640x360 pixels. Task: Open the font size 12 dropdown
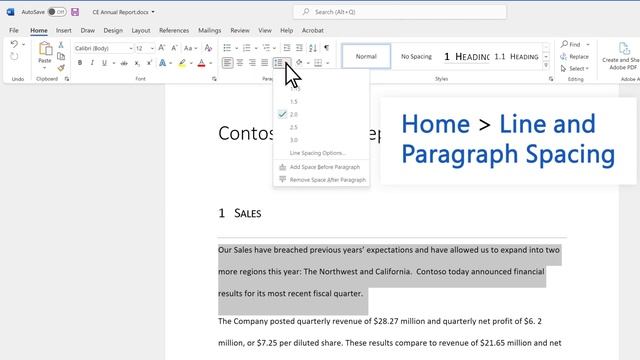click(x=152, y=49)
